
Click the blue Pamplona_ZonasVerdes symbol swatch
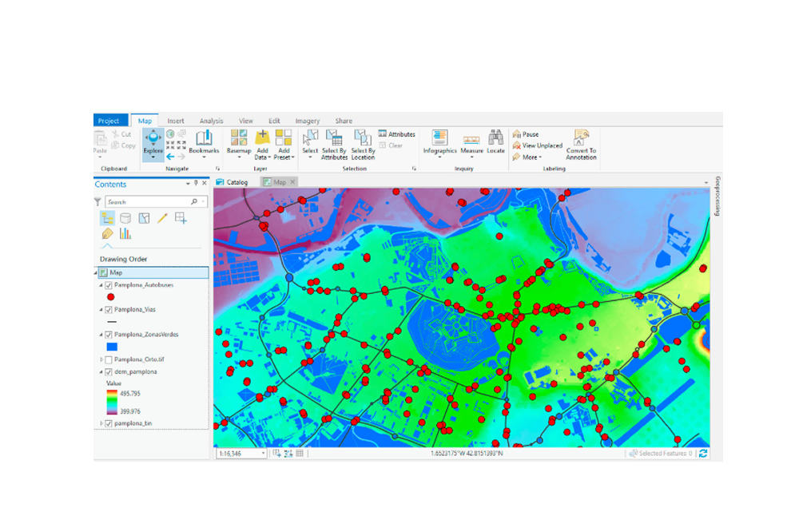point(112,347)
